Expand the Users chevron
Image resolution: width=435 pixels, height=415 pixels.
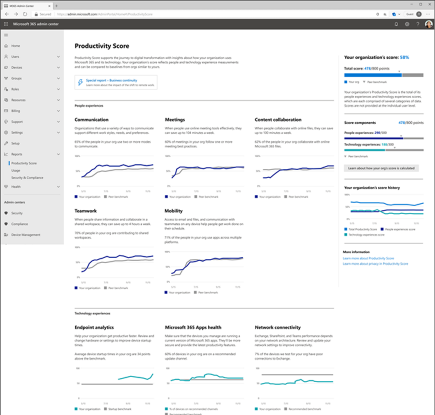coord(58,57)
